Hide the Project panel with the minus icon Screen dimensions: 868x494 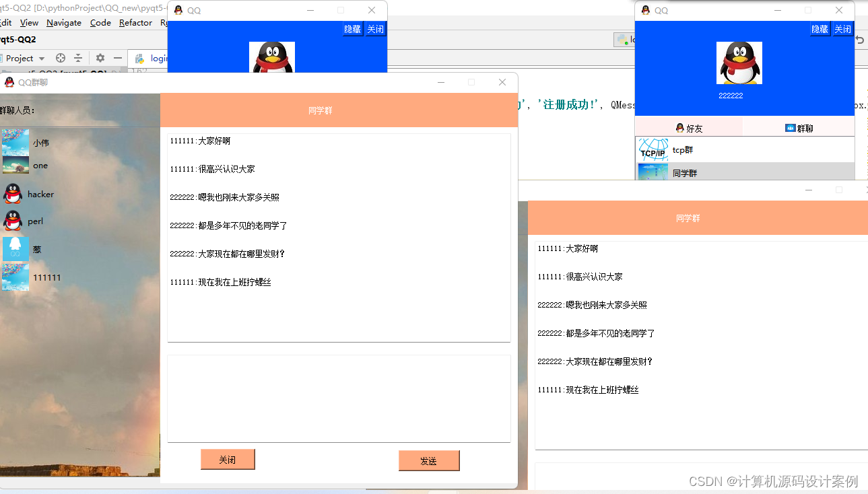pyautogui.click(x=118, y=58)
